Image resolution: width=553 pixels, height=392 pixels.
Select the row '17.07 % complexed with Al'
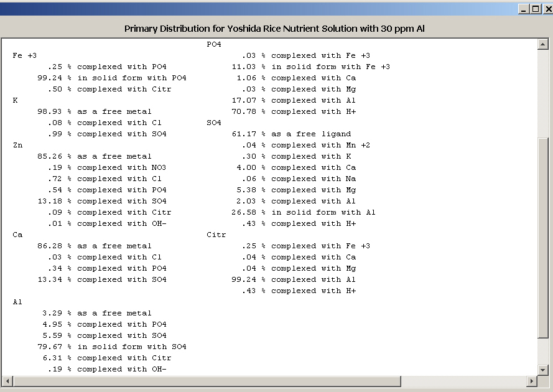(294, 100)
